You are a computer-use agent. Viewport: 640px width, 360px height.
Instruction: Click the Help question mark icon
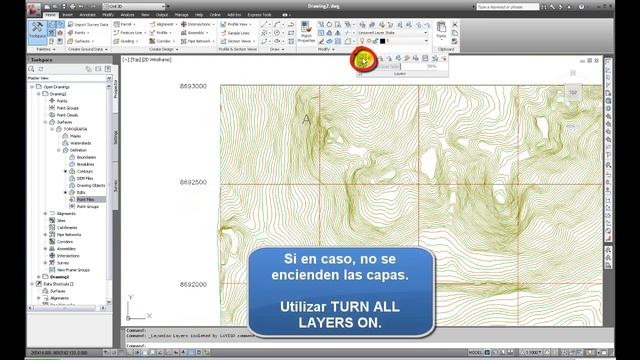(x=581, y=7)
